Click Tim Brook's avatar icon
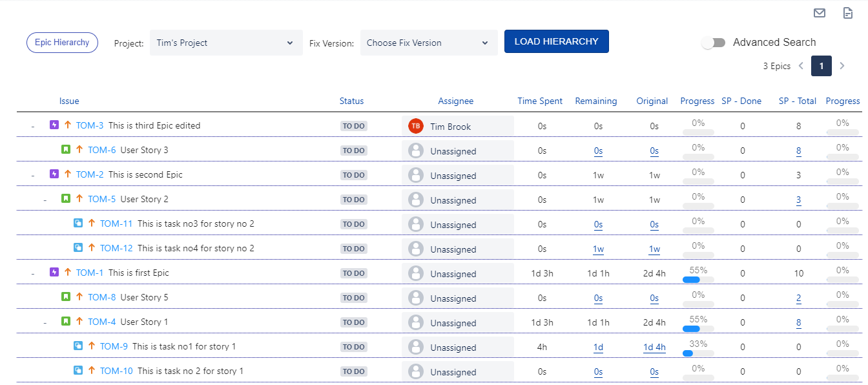 pos(415,126)
